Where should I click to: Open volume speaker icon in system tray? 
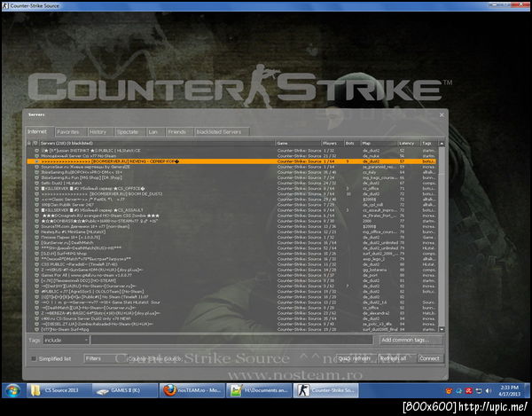(489, 391)
